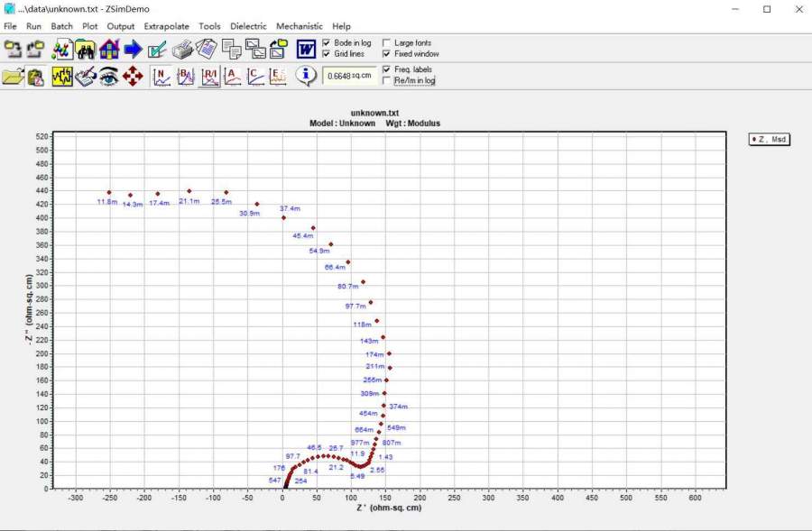Open the Extrapolate menu
The image size is (812, 531).
[166, 26]
